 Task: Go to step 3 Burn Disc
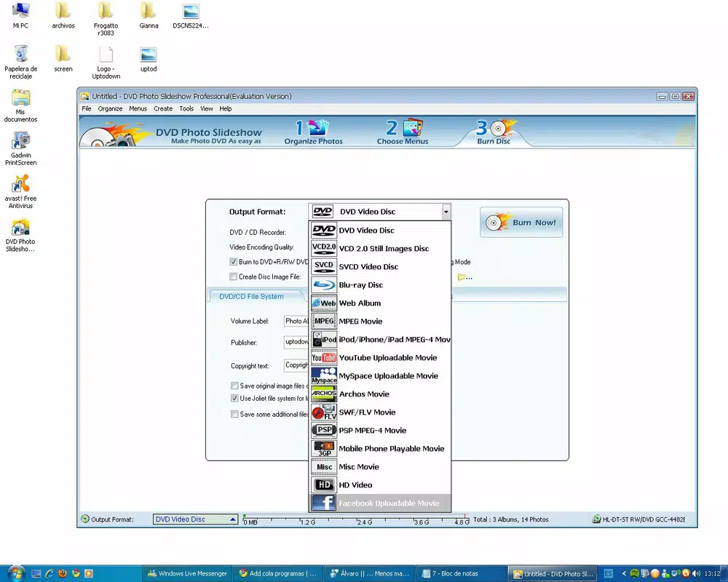coord(494,132)
